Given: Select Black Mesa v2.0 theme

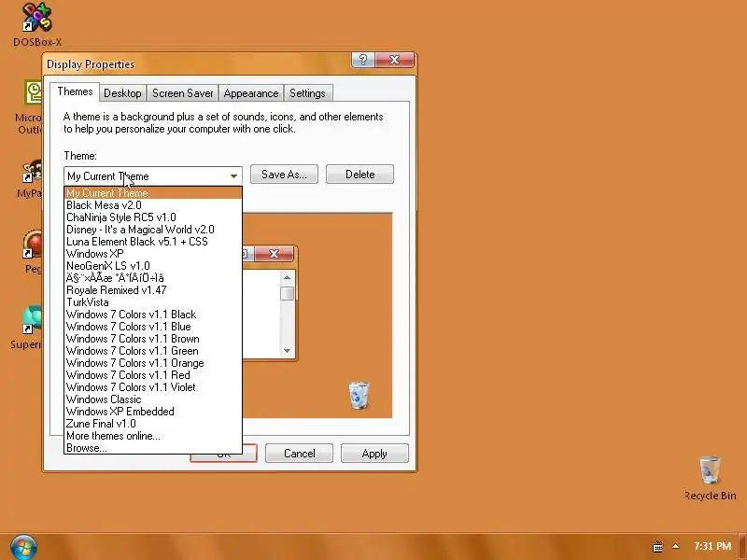Looking at the screenshot, I should pyautogui.click(x=153, y=205).
